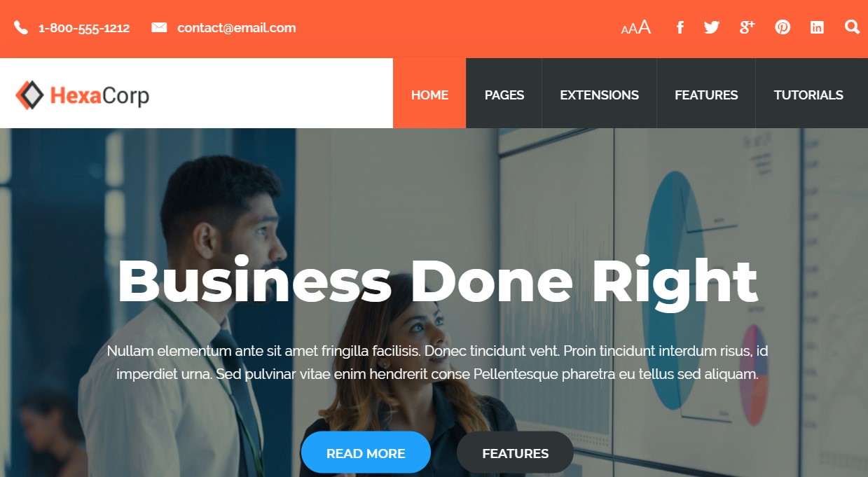Select the medium font size A
The height and width of the screenshot is (477, 868).
coord(633,29)
